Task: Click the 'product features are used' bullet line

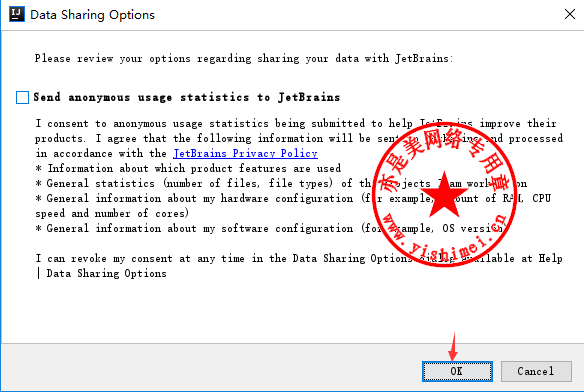Action: (x=188, y=168)
